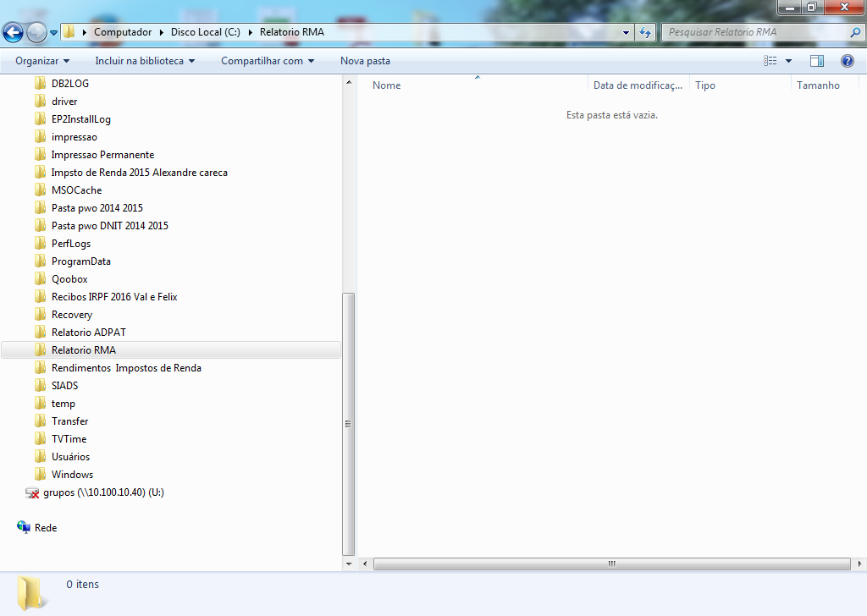Click the Qoobox folder icon

(x=40, y=279)
